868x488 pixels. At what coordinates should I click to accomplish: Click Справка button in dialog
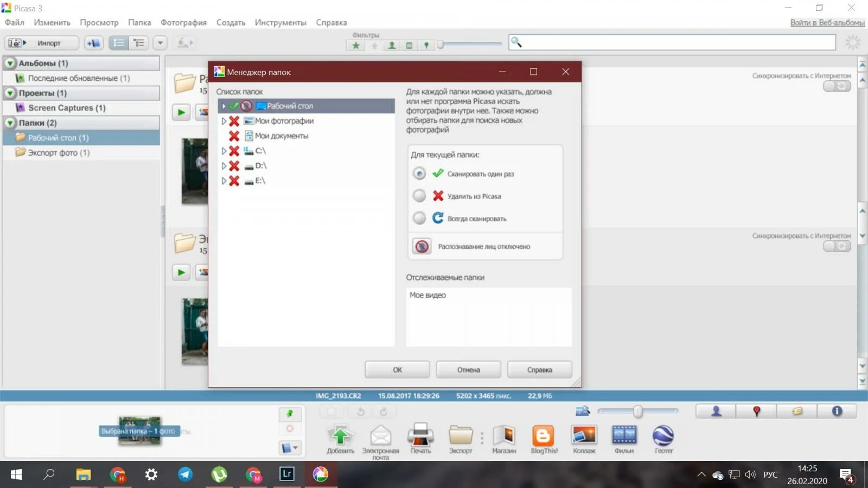click(539, 370)
